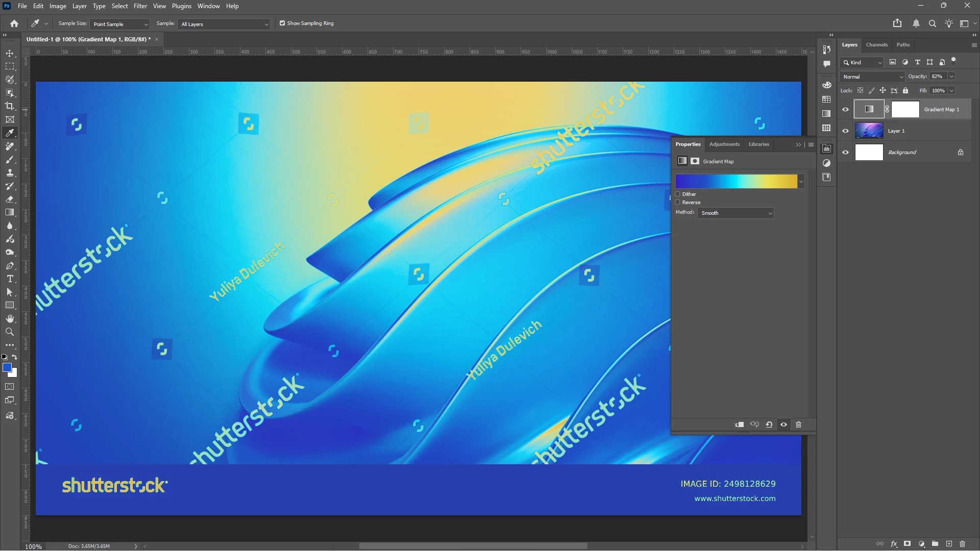The height and width of the screenshot is (551, 980).
Task: Switch to the Paths tab
Action: 903,45
